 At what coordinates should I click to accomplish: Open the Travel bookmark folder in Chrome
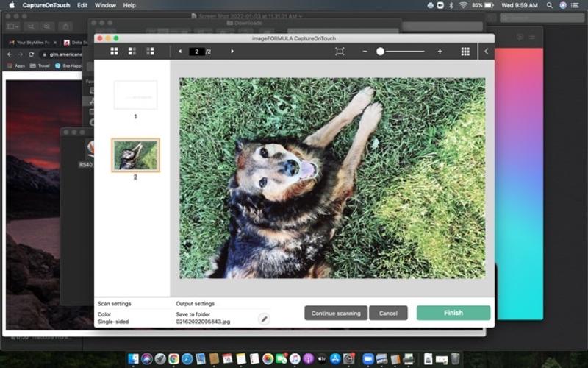40,66
